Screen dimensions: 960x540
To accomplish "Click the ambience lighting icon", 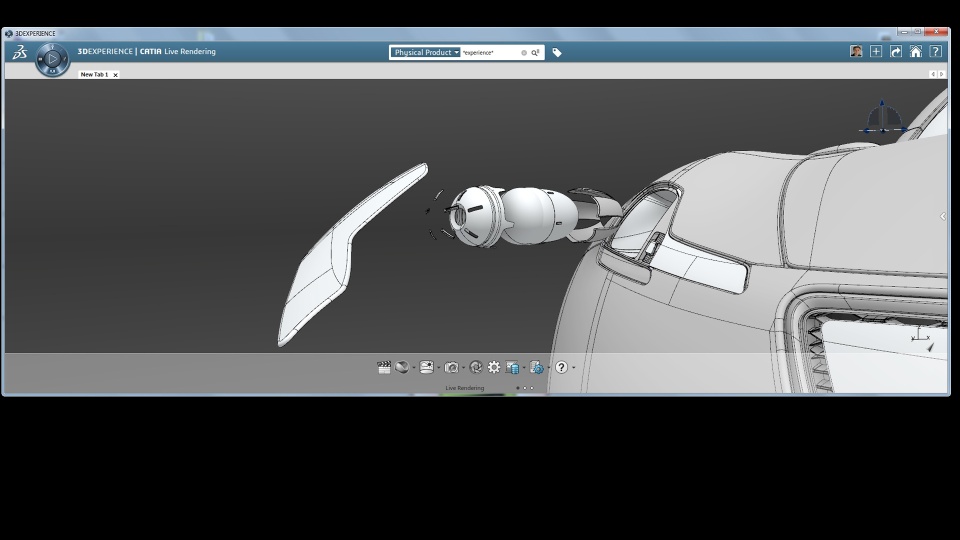I will tap(427, 367).
